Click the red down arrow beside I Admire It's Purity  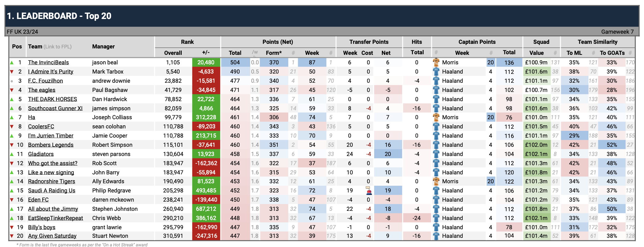(12, 72)
